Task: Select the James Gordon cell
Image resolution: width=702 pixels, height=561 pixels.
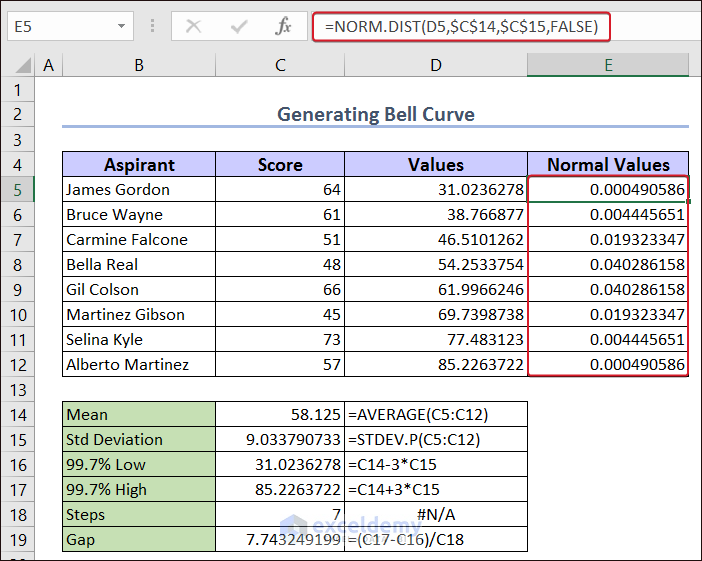Action: pos(138,189)
